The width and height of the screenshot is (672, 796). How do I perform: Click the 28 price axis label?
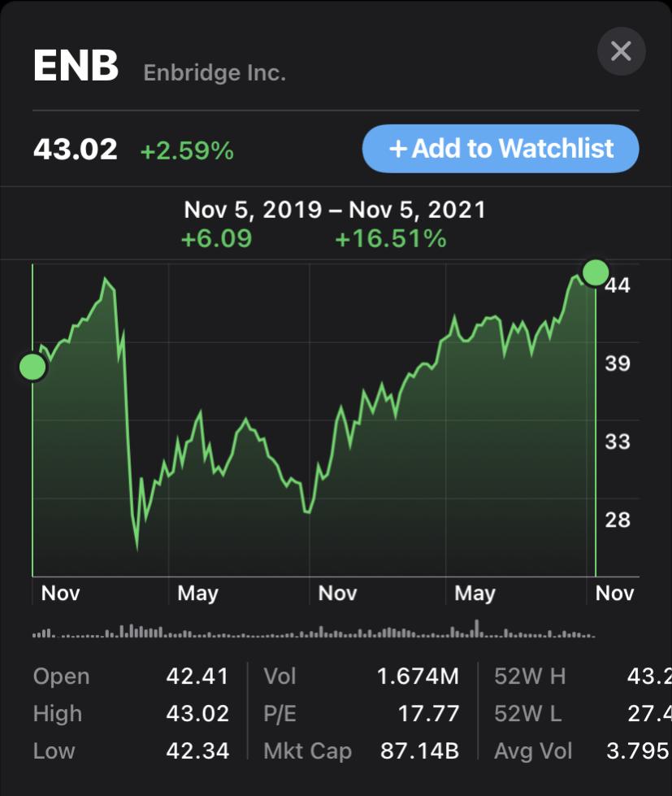pyautogui.click(x=618, y=520)
